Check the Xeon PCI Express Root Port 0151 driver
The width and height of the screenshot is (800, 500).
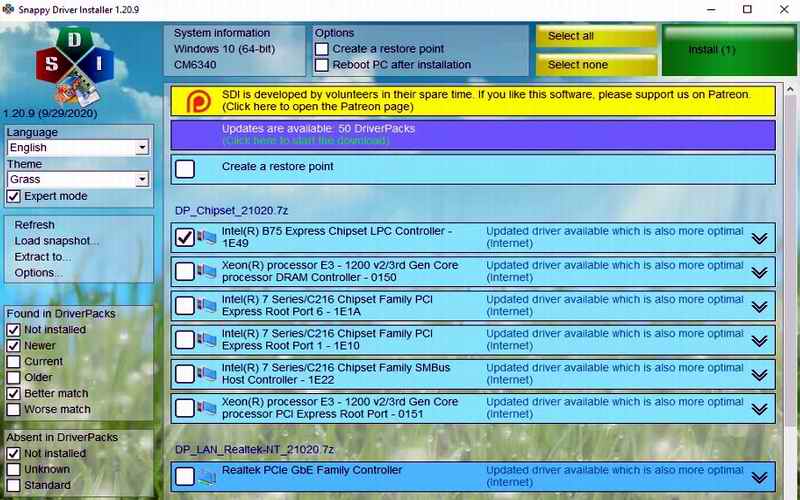[x=185, y=408]
